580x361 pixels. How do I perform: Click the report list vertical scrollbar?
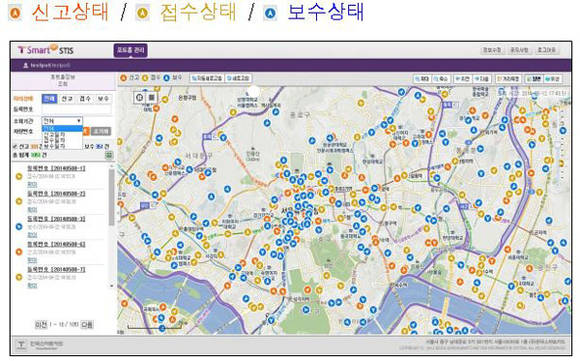pos(111,226)
